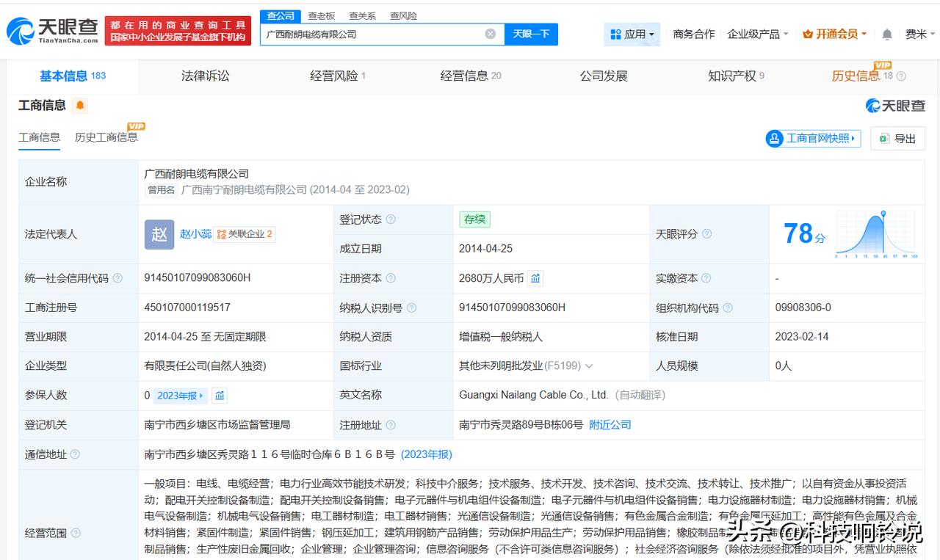Select the 工商信息 sub-tab
This screenshot has width=940, height=560.
(40, 137)
